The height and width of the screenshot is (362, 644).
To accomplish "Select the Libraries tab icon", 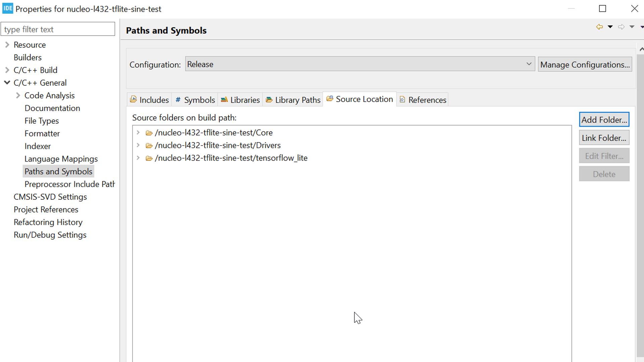I will (224, 100).
